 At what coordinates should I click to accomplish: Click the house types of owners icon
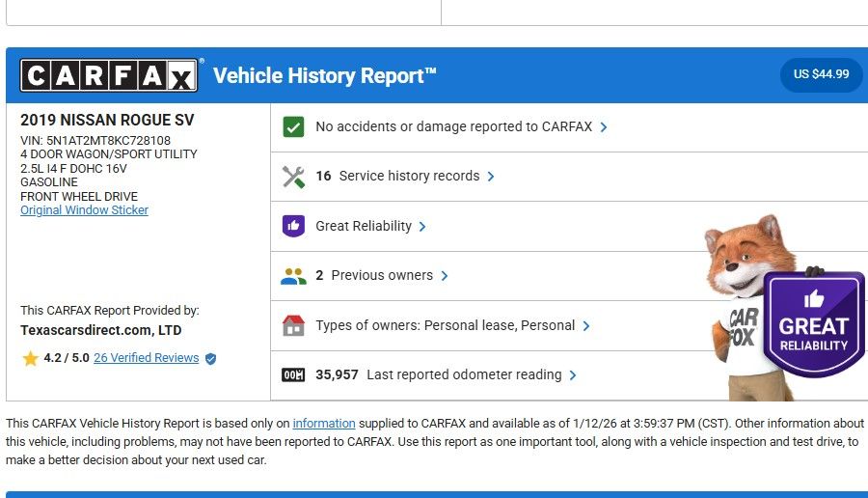(293, 325)
